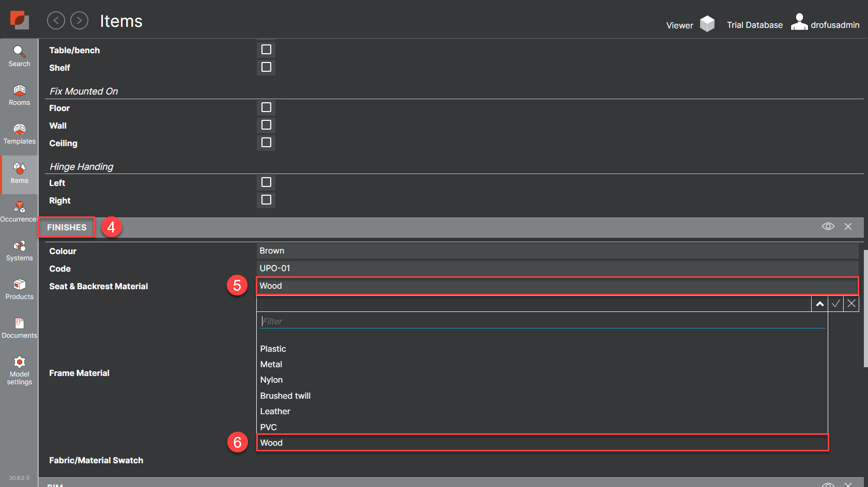Open Model settings in sidebar

pos(19,370)
